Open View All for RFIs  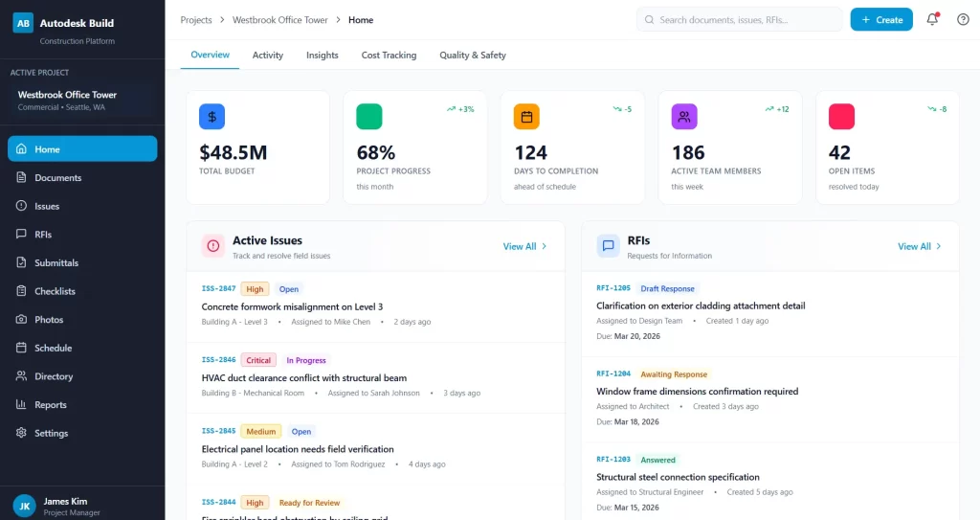point(919,246)
